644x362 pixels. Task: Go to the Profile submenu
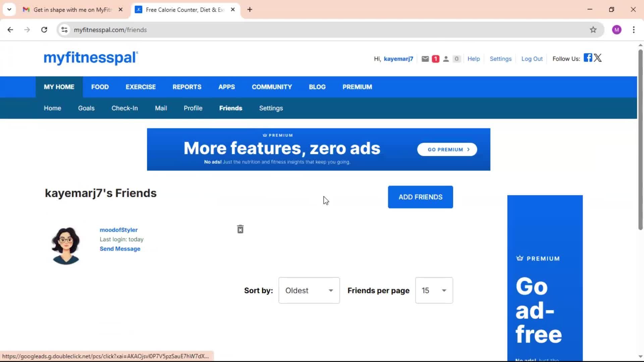tap(193, 108)
